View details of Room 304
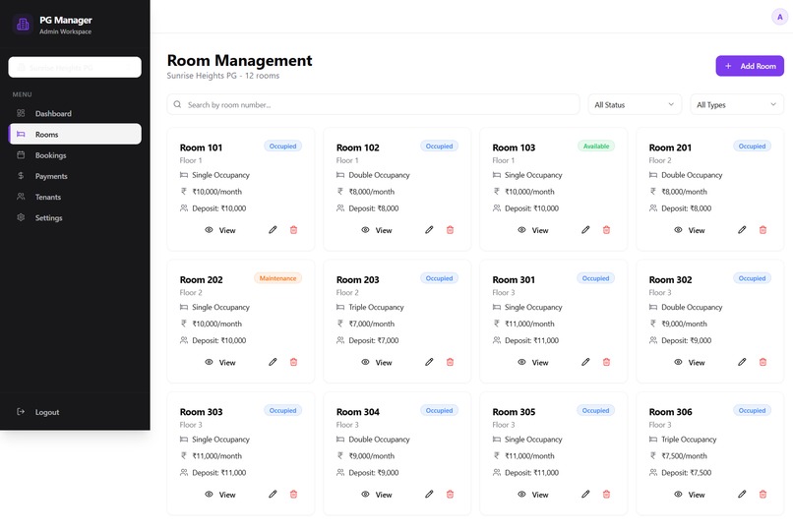This screenshot has width=793, height=532. click(x=376, y=495)
